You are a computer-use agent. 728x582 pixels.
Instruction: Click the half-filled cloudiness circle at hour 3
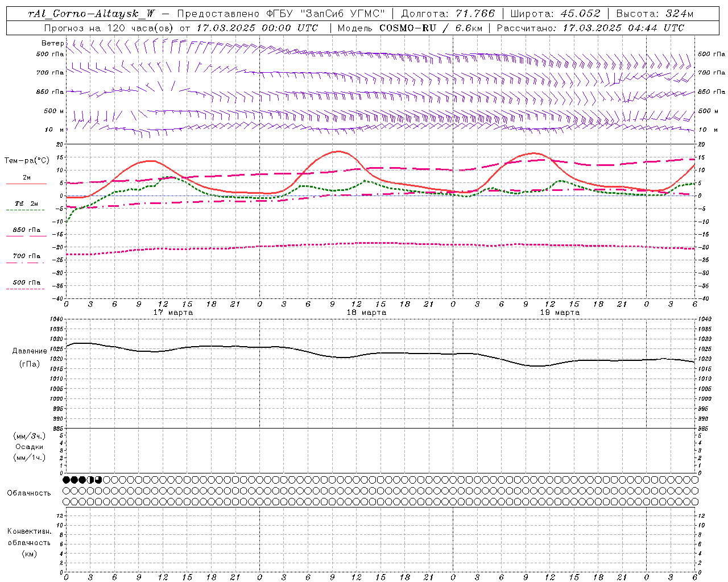(x=90, y=480)
